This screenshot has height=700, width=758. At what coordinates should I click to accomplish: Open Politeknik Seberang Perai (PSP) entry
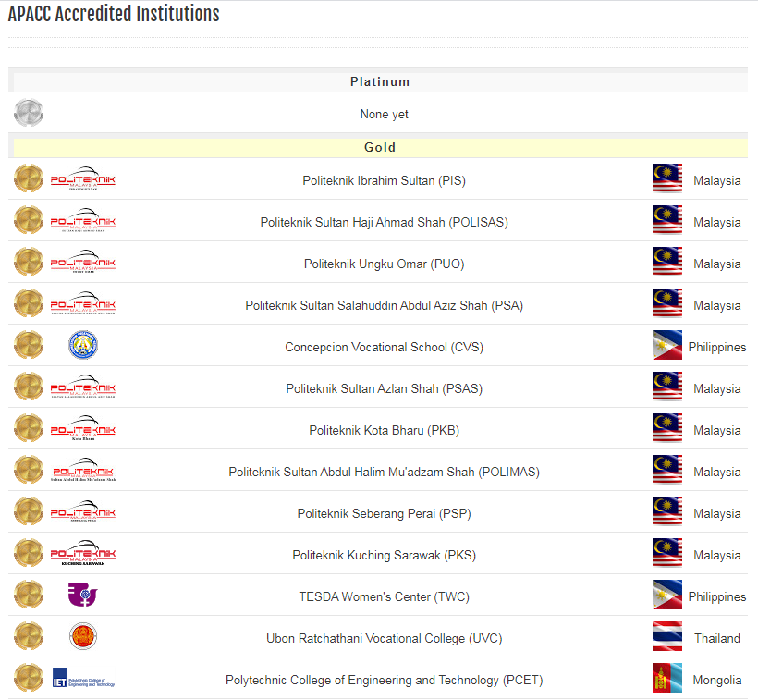pyautogui.click(x=384, y=513)
